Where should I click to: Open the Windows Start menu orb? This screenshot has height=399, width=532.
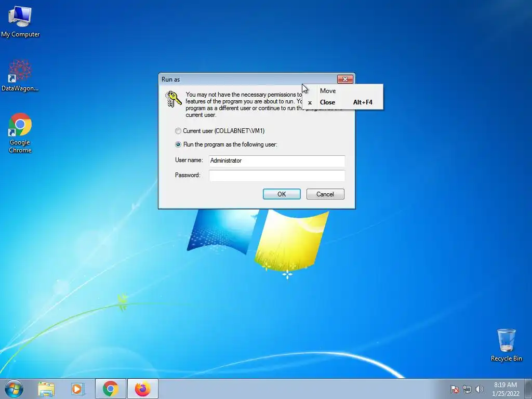(14, 389)
